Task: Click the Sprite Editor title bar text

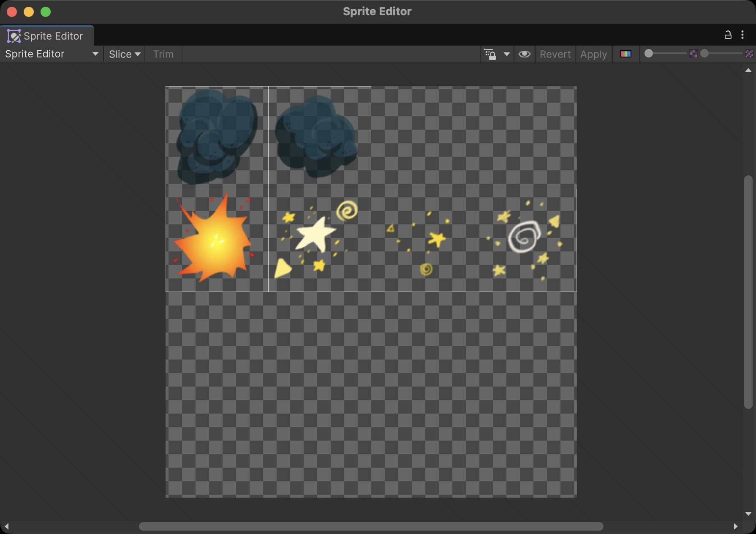Action: click(x=377, y=11)
